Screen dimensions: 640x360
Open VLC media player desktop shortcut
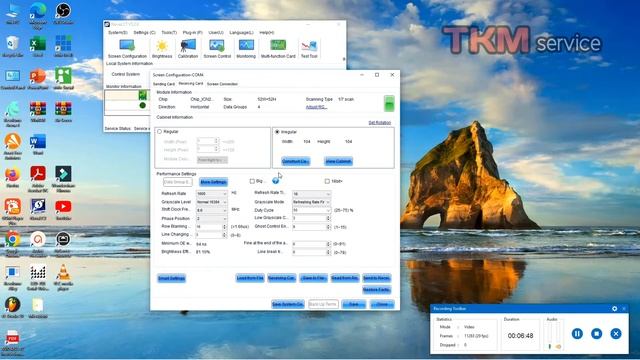tap(63, 277)
